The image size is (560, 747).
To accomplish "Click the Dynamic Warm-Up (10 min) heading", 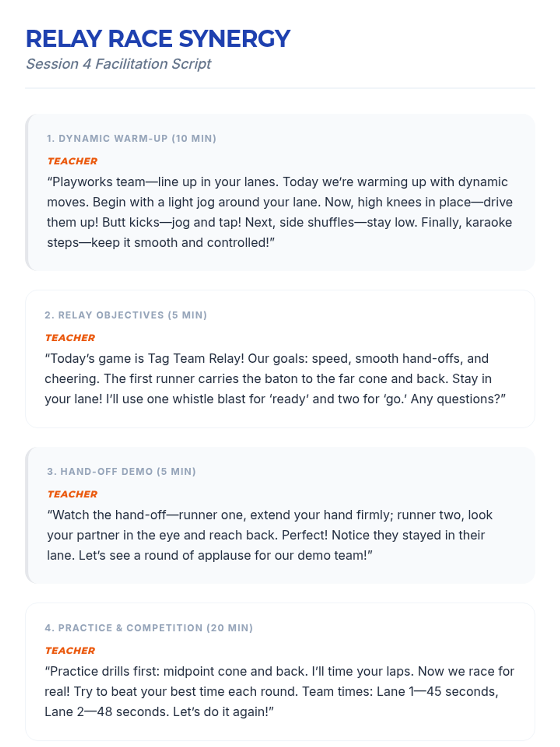I will pyautogui.click(x=132, y=139).
